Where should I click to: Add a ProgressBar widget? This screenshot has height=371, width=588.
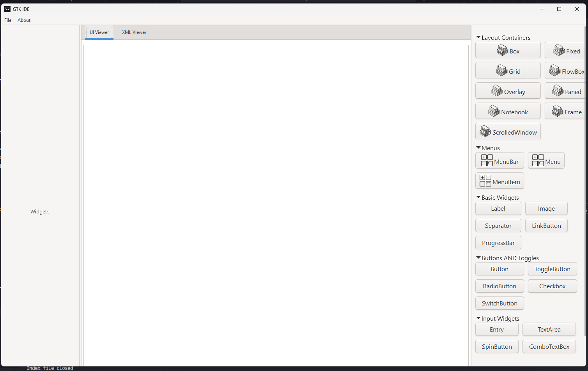point(498,243)
